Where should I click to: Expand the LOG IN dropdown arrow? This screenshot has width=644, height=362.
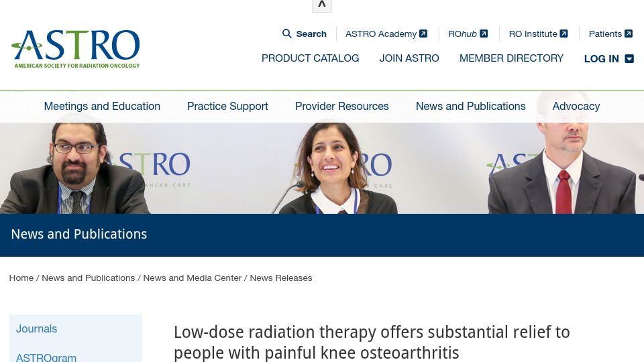629,59
